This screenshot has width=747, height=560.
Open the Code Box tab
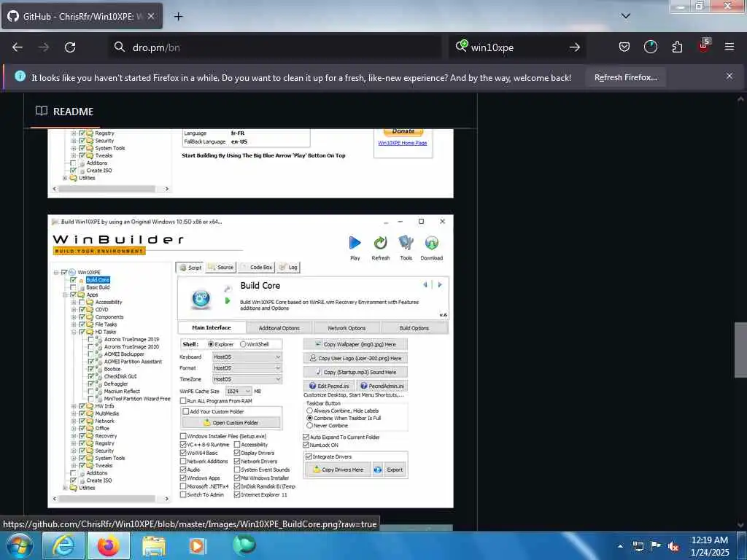click(x=256, y=268)
